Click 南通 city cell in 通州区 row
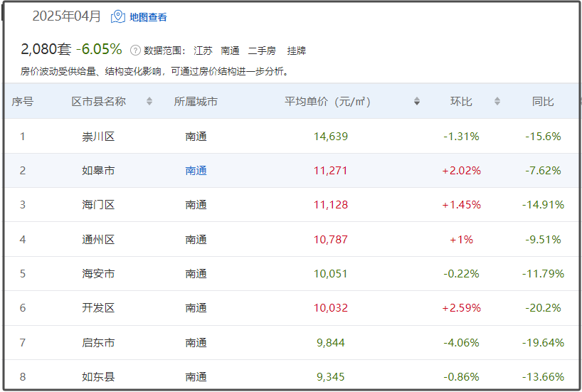 196,240
